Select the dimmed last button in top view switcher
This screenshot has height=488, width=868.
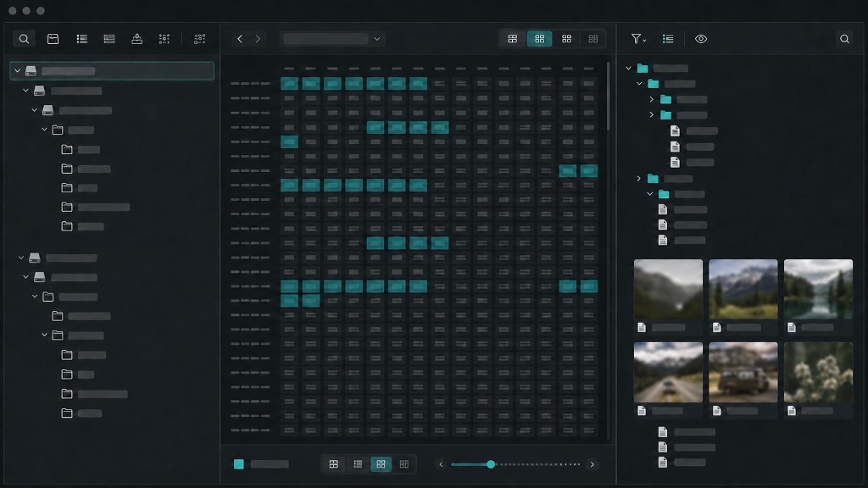pos(593,39)
